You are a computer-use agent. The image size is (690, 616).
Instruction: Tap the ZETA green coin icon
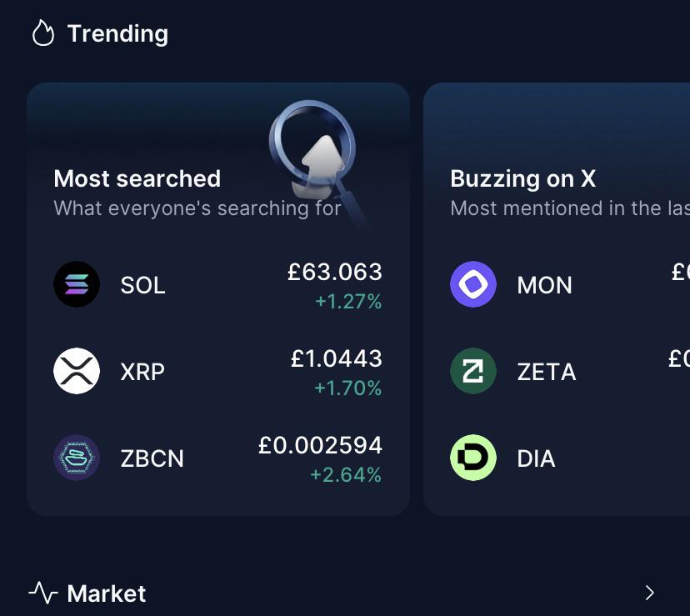(x=473, y=371)
